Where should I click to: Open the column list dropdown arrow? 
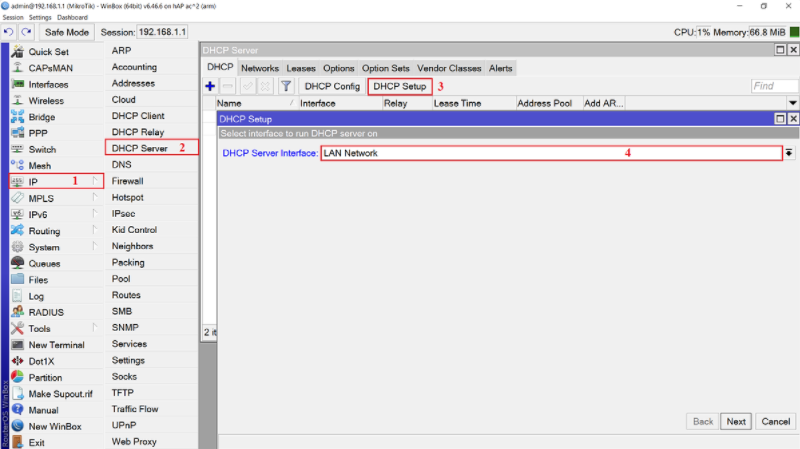point(793,103)
